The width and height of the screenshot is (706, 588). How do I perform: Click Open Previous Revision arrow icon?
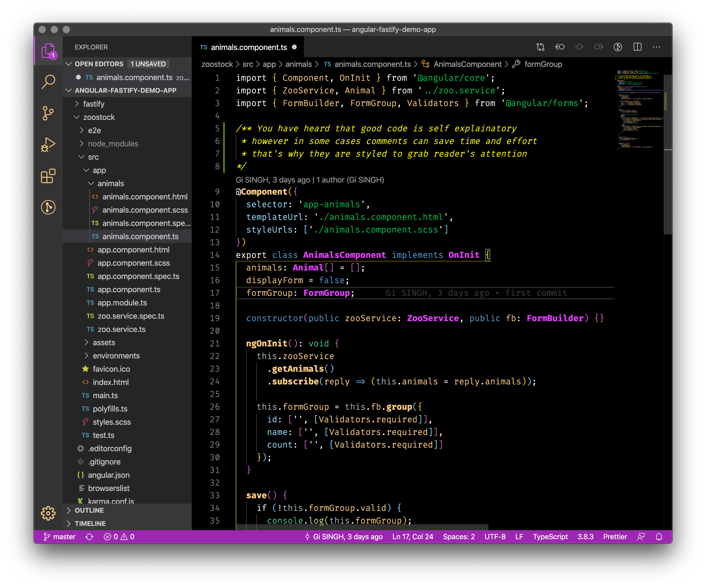[x=560, y=47]
